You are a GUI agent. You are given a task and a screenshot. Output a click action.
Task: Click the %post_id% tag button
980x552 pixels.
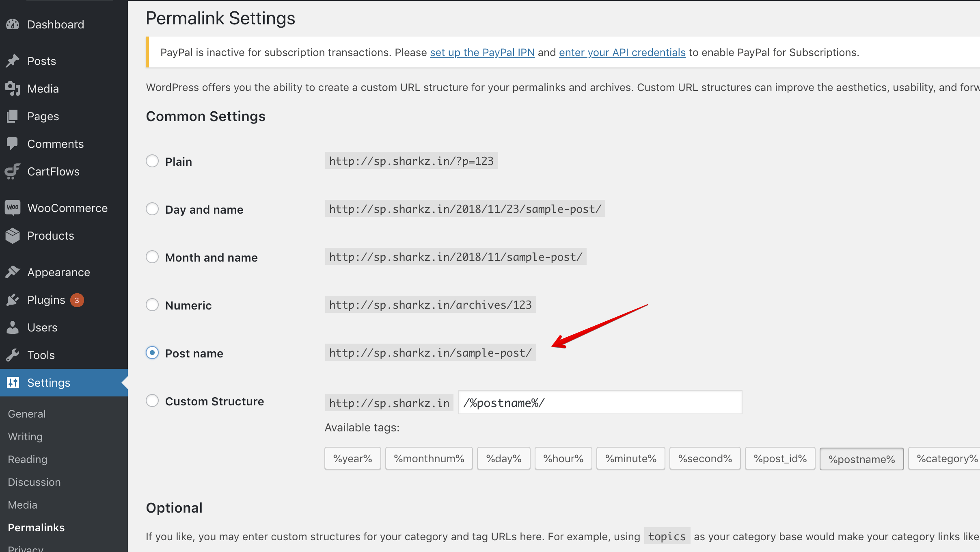tap(780, 459)
